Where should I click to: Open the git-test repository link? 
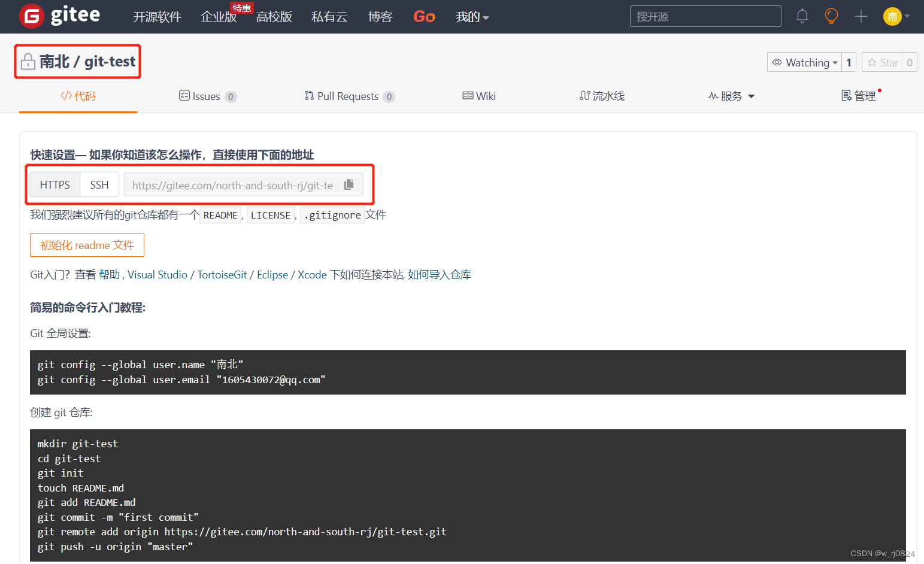tap(110, 62)
